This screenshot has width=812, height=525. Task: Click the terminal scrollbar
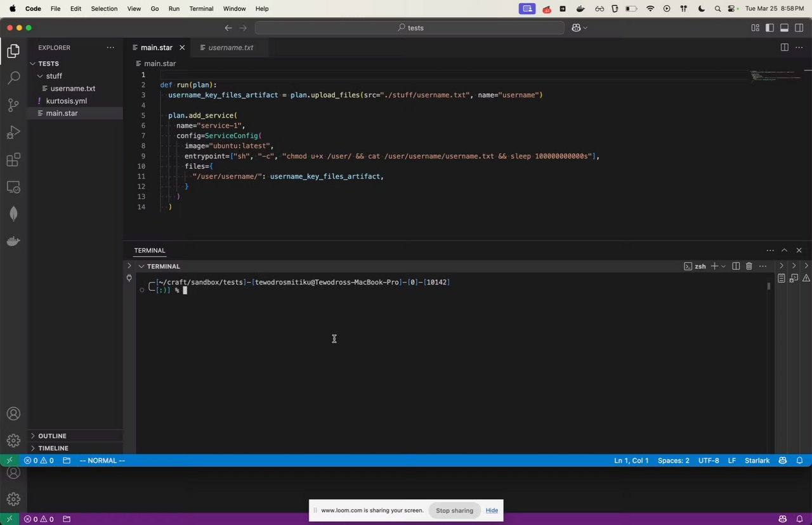(768, 286)
